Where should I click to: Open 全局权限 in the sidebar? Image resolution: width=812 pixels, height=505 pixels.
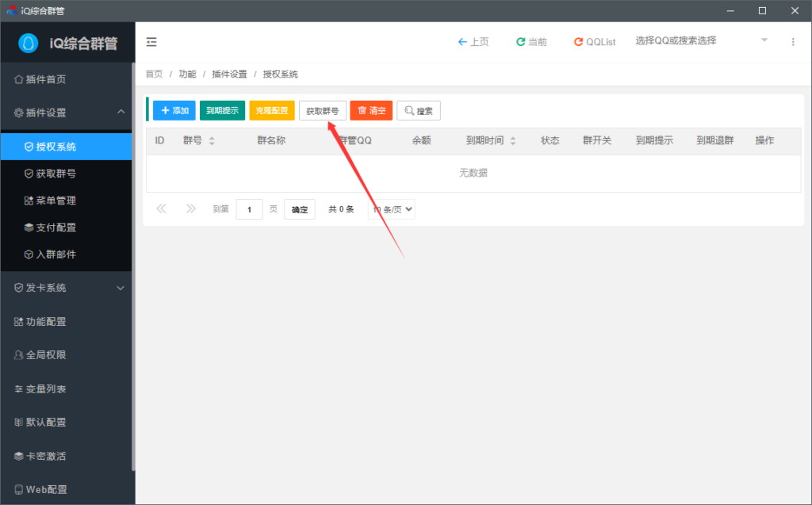point(67,355)
